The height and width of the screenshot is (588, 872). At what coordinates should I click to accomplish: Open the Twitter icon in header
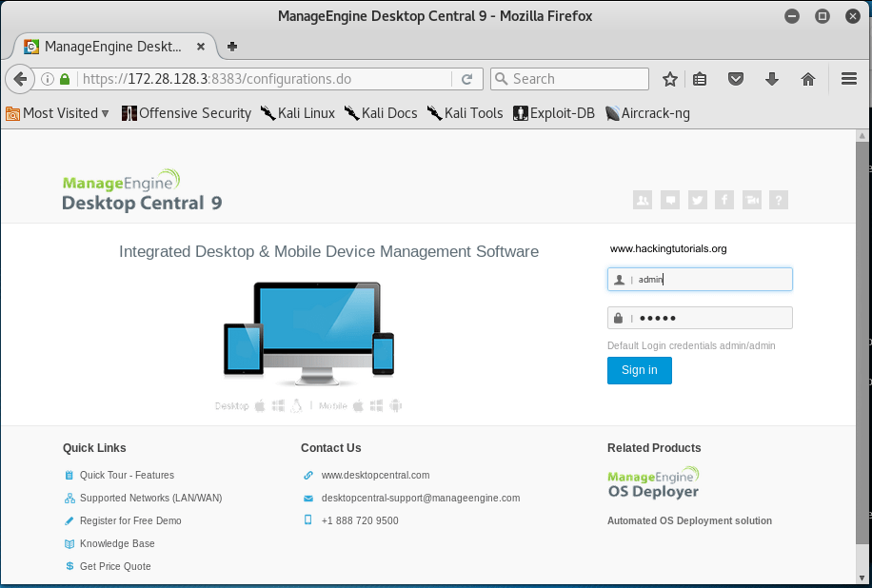[698, 200]
